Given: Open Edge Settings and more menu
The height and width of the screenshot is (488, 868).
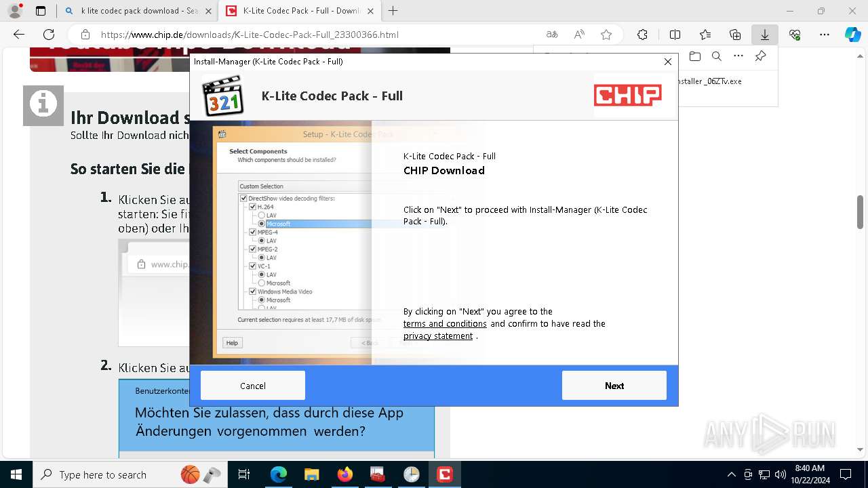Looking at the screenshot, I should pos(825,35).
